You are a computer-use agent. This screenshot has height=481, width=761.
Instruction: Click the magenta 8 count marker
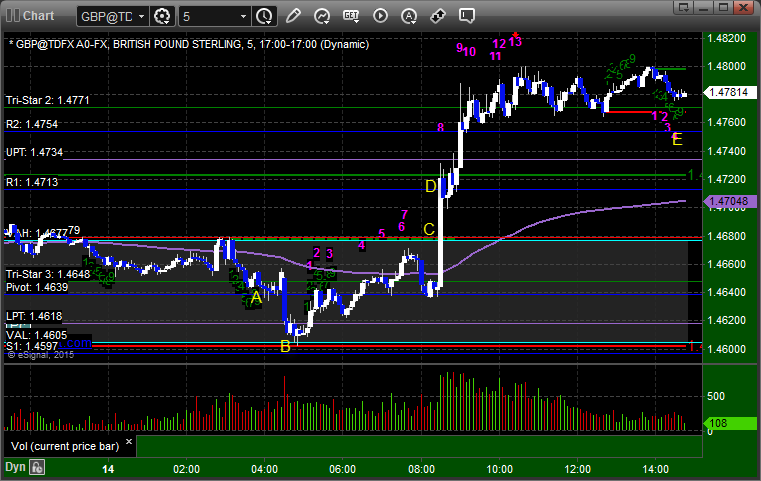[440, 128]
